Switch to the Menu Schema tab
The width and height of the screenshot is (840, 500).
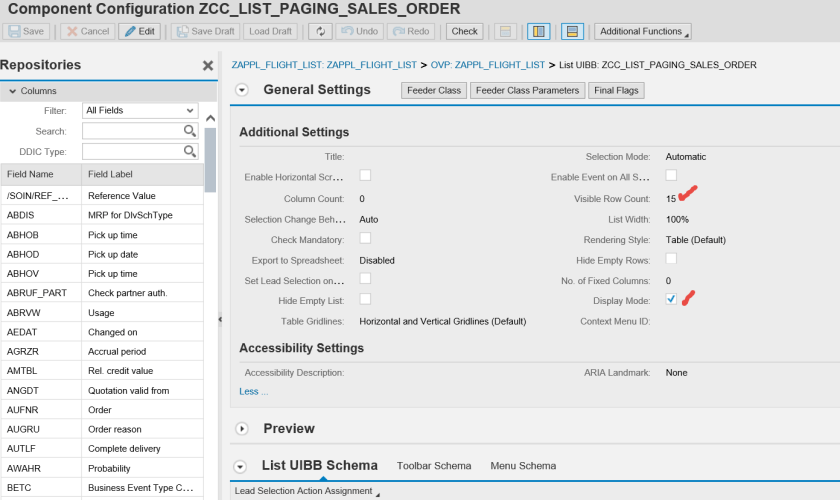click(x=523, y=466)
